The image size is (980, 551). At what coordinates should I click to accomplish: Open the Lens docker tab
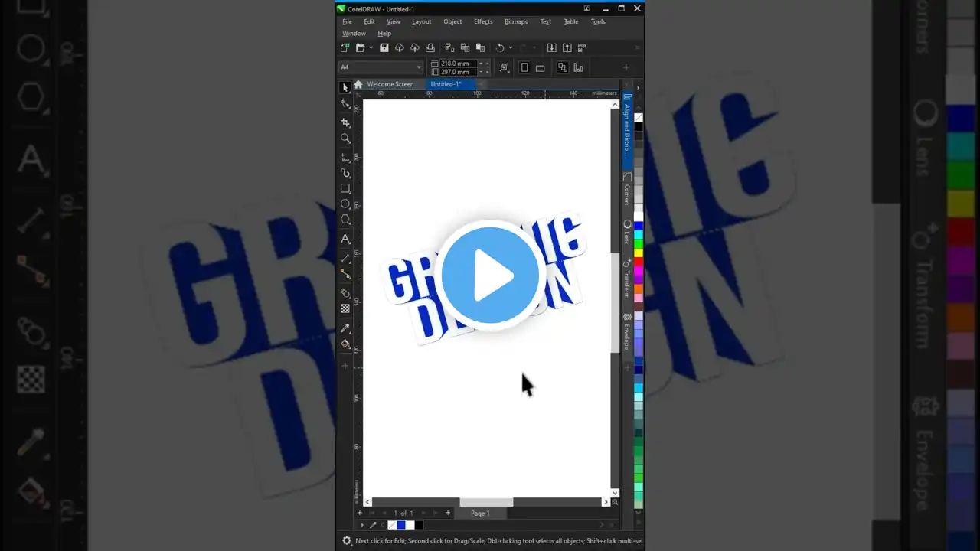coord(627,232)
